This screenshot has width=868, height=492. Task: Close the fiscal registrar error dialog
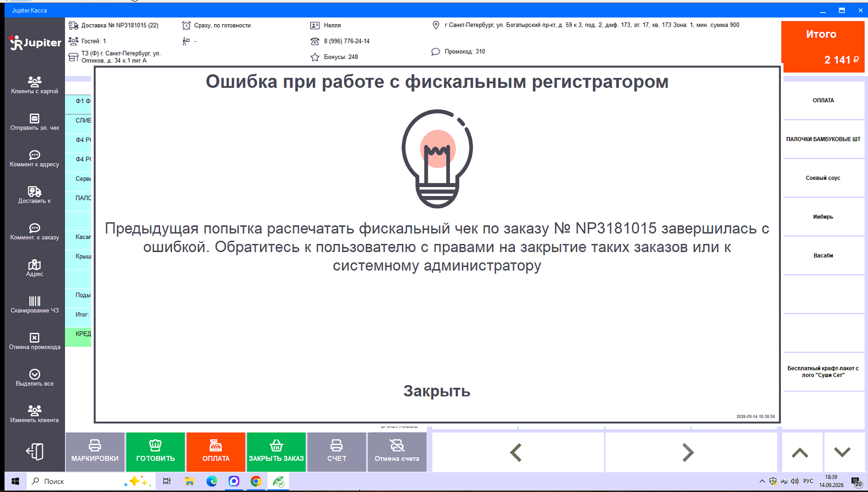click(437, 391)
